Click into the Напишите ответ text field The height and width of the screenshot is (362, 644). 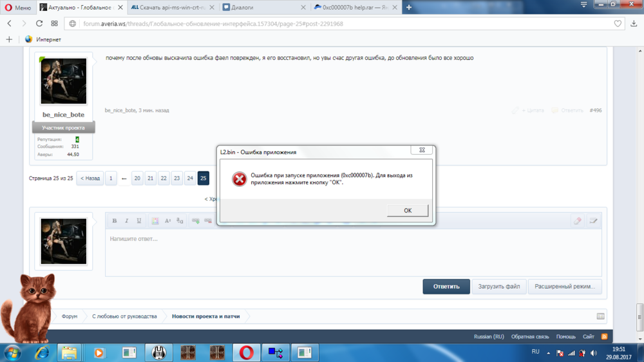coord(353,251)
